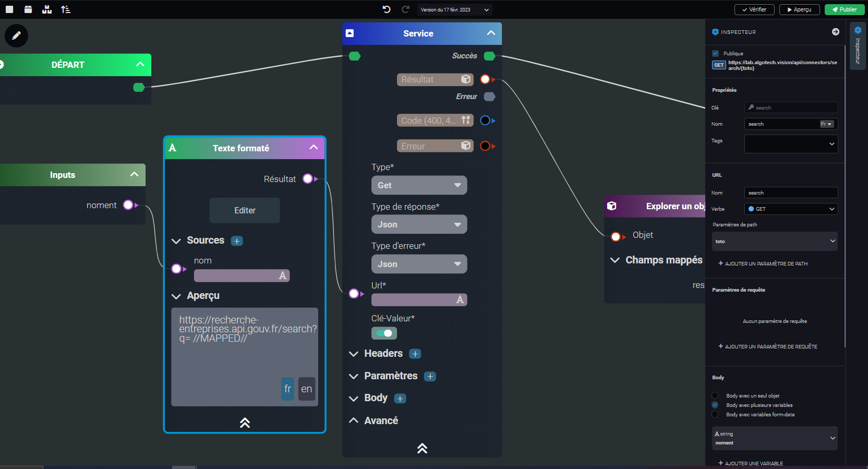Screen dimensions: 868x469
Task: Collapse the Texte formaté node double chevron
Action: [x=245, y=423]
